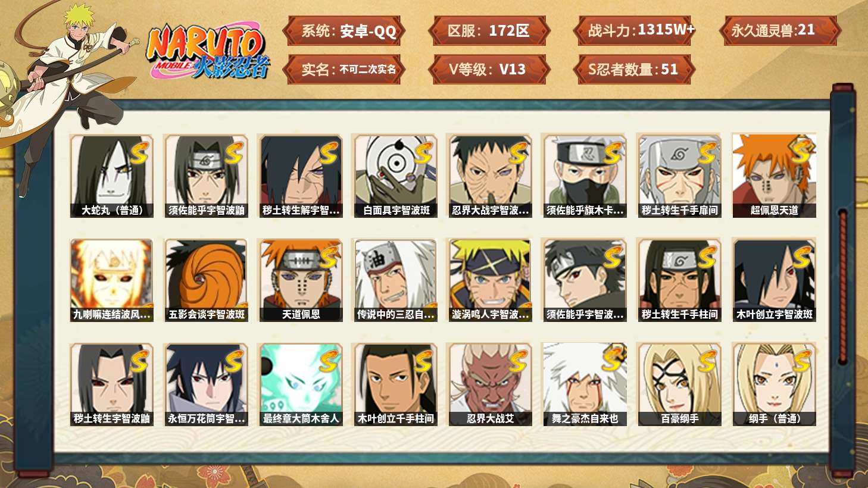Image resolution: width=868 pixels, height=488 pixels.
Task: Select the 忍界大战艾 ninja card
Action: pyautogui.click(x=490, y=384)
